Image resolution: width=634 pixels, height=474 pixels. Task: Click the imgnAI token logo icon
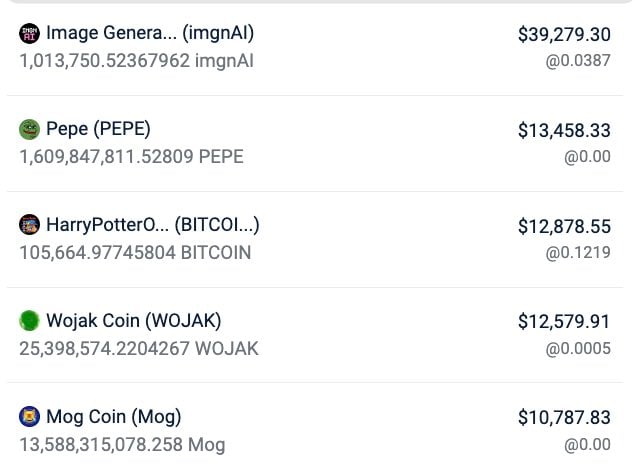[30, 33]
